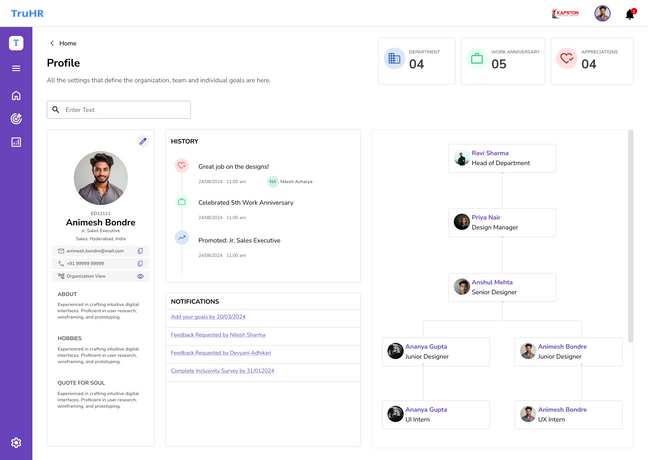Click the notification bell icon
648x460 pixels.
click(x=630, y=14)
